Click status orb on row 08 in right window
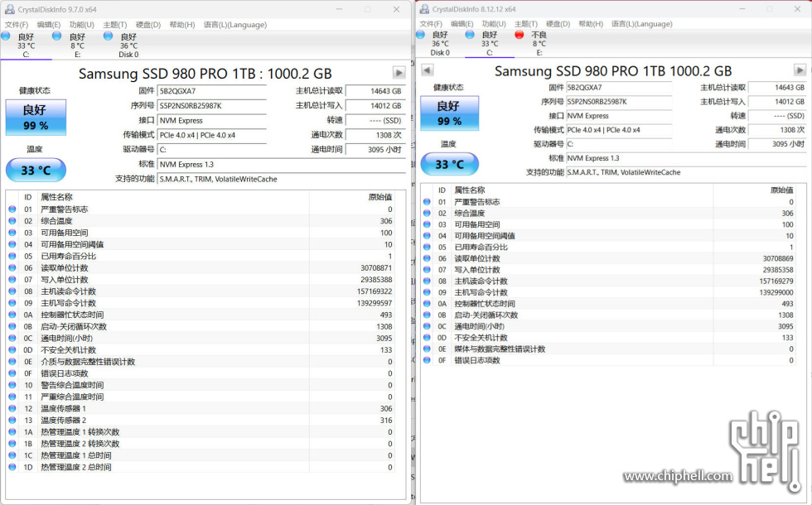Screen dimensions: 812x505 (x=427, y=281)
